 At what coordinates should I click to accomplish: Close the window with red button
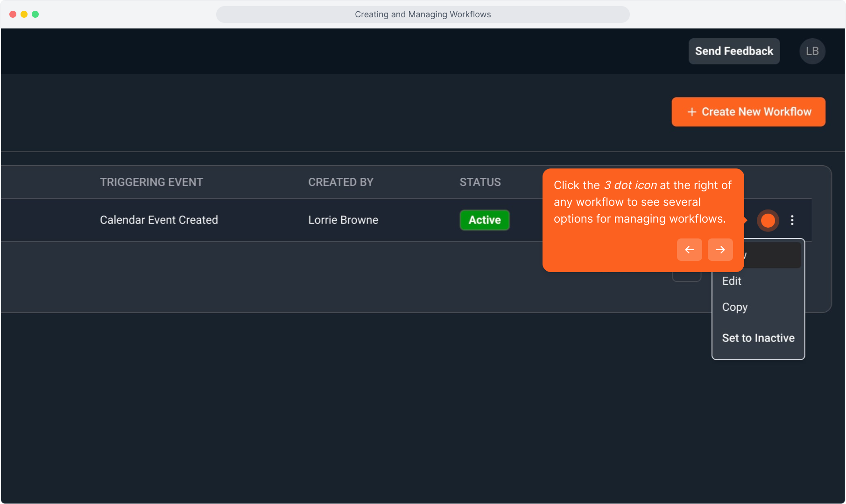13,14
